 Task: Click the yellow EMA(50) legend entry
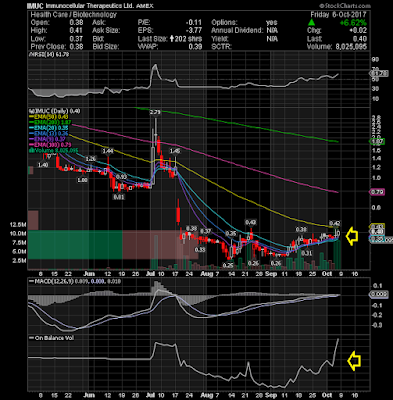(49, 117)
